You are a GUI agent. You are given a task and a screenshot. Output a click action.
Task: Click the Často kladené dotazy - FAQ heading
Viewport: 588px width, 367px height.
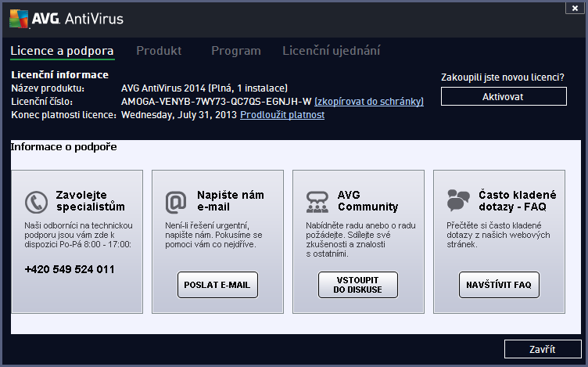(x=518, y=201)
